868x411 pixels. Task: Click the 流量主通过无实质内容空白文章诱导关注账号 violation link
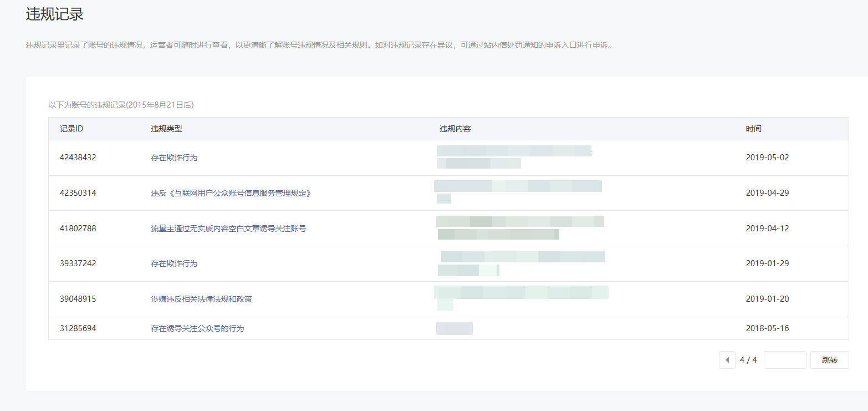pyautogui.click(x=228, y=229)
